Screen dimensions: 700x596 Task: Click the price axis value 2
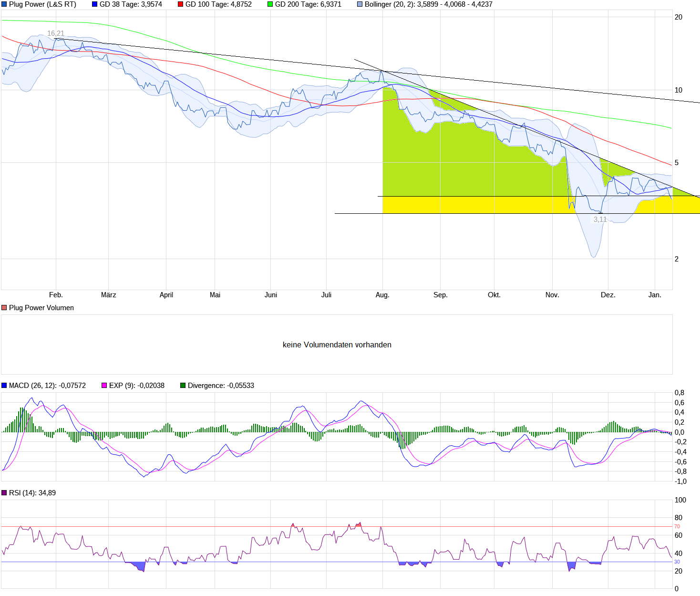pos(677,259)
